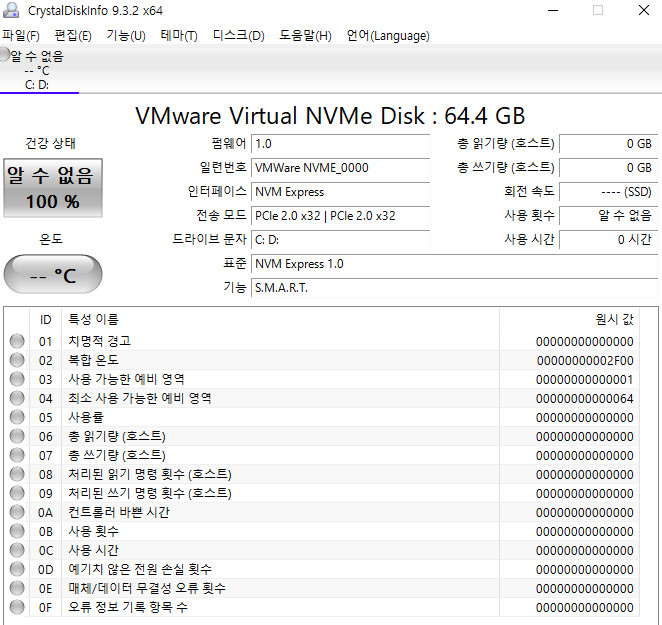This screenshot has height=625, width=662.
Task: Click status orb for 0E 매체/데이터 무결성 오류 횟수
Action: pyautogui.click(x=17, y=588)
